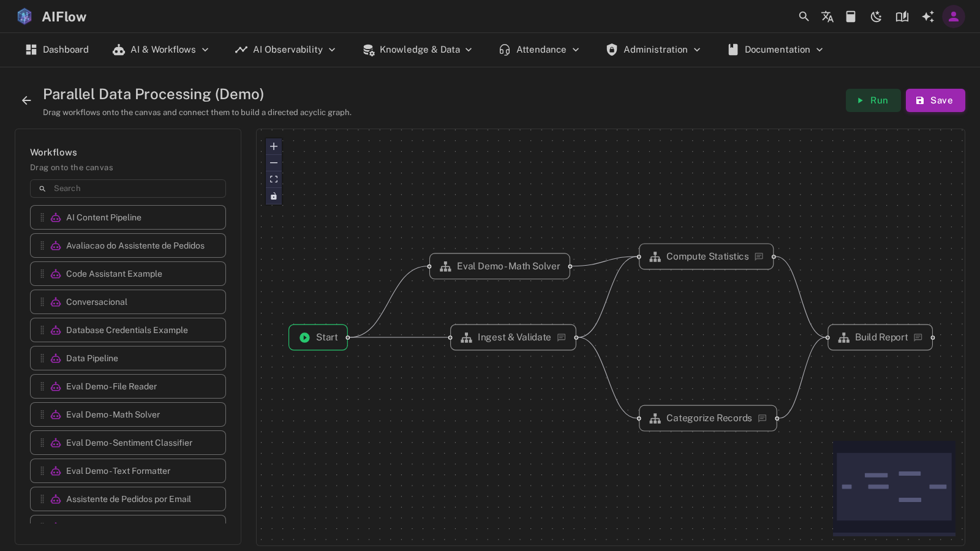This screenshot has height=551, width=980.
Task: Select Eval Demo-Text Formatter item
Action: (x=128, y=471)
